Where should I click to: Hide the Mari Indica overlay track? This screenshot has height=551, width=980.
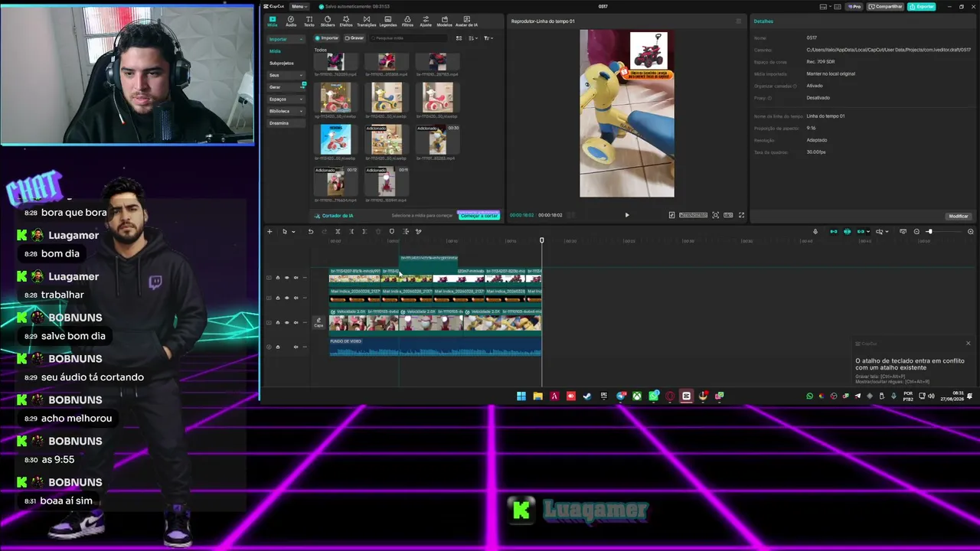pos(287,299)
